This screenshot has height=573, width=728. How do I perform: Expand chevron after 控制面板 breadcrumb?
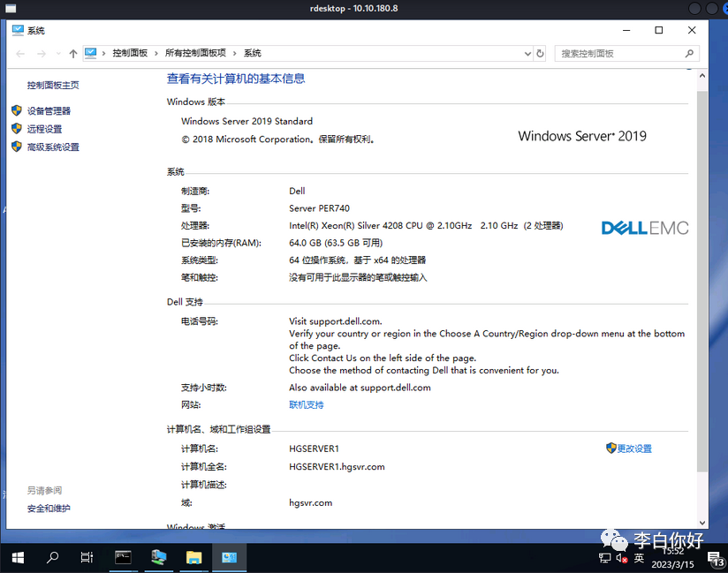(x=156, y=53)
